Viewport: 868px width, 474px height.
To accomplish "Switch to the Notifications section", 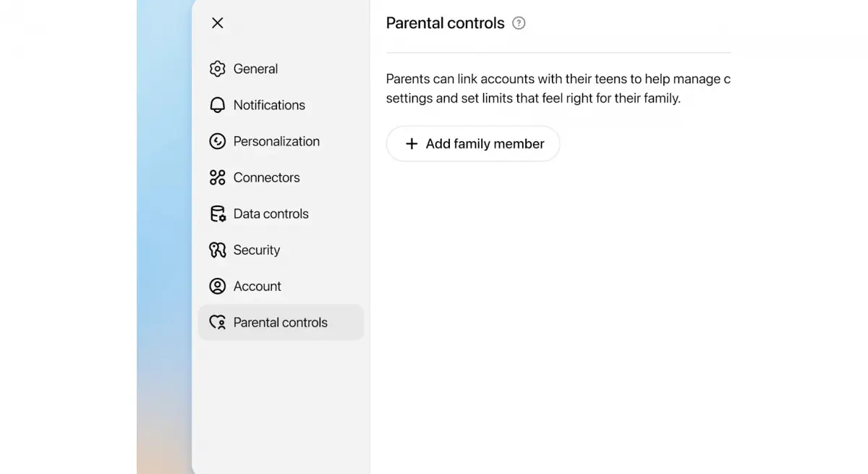I will pos(269,105).
